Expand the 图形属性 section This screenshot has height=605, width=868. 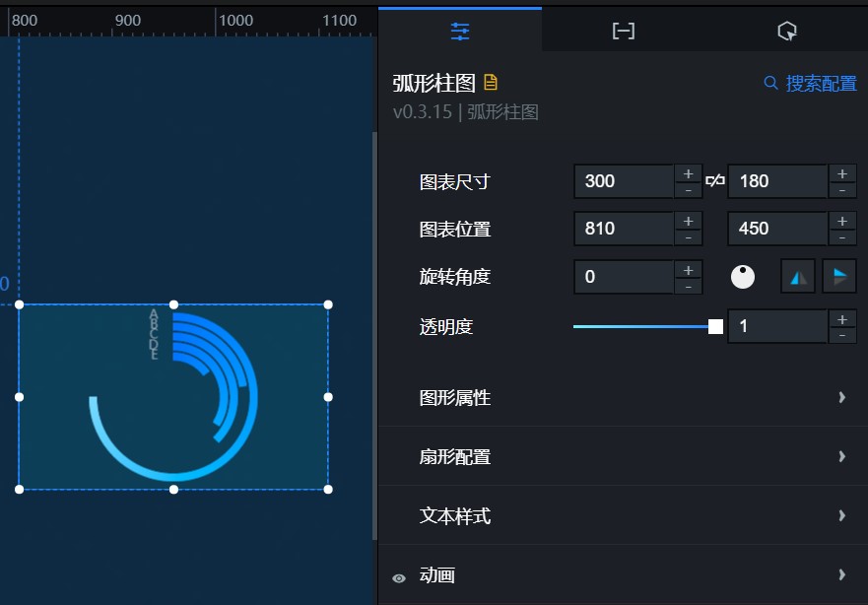point(624,397)
